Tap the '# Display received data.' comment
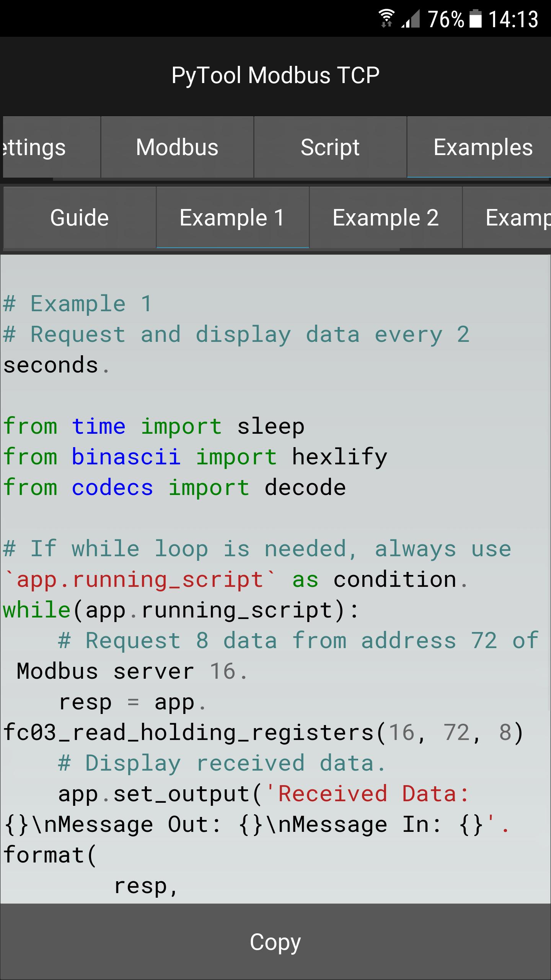 pyautogui.click(x=222, y=763)
